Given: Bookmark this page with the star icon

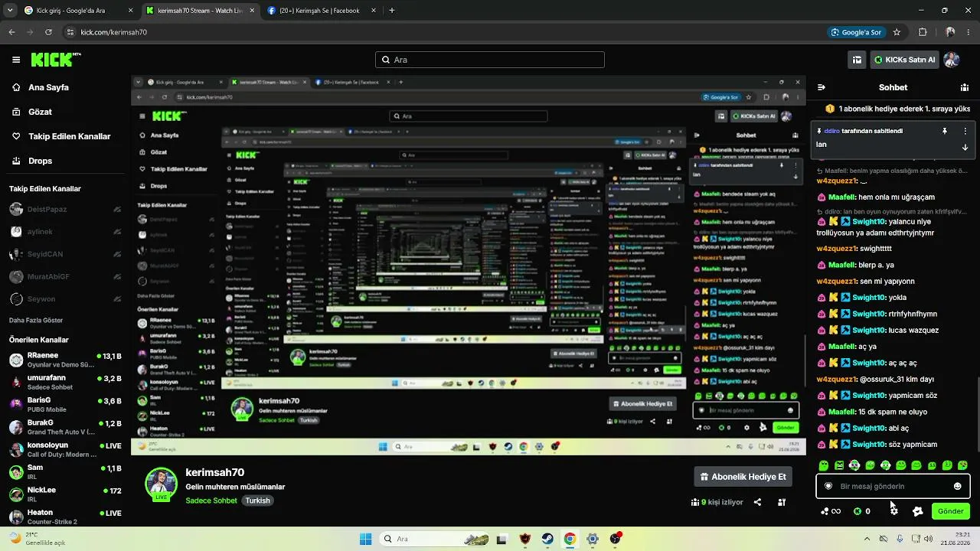Looking at the screenshot, I should (897, 32).
